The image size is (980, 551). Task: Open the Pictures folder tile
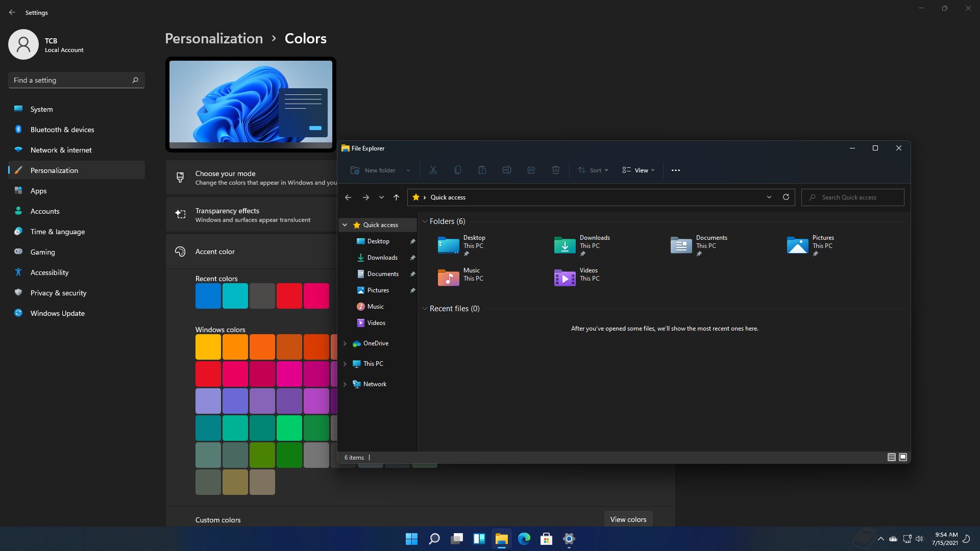pos(812,246)
